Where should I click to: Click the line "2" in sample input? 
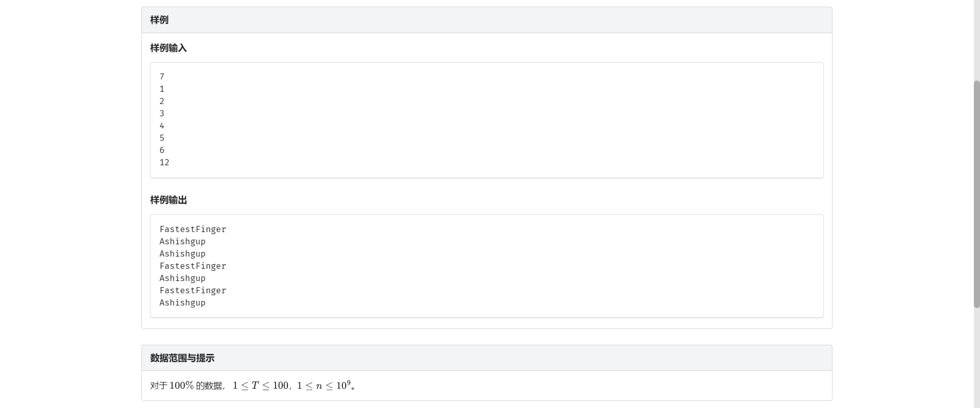(162, 101)
